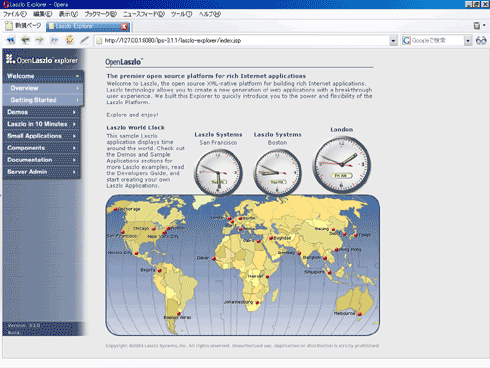Click the Hong Kong marker on map
Screen dimensions: 490x368
tap(336, 250)
